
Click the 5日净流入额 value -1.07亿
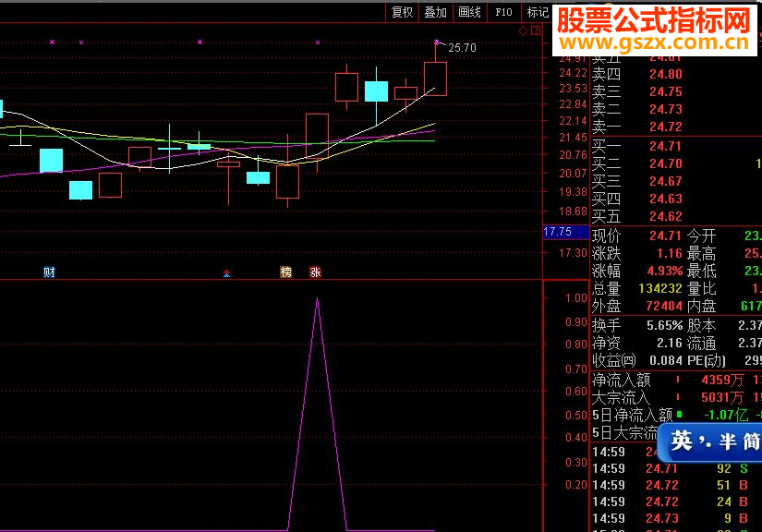726,415
